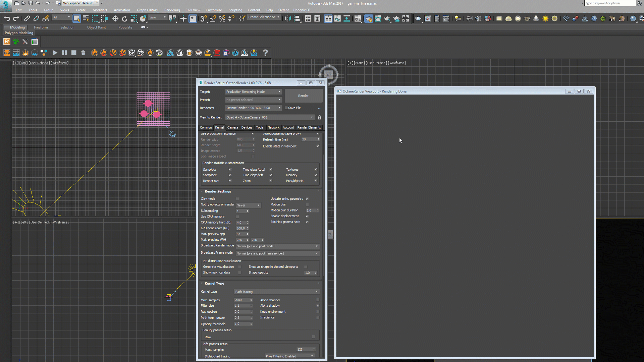Enable the Alpha channel checkbox

tap(318, 300)
